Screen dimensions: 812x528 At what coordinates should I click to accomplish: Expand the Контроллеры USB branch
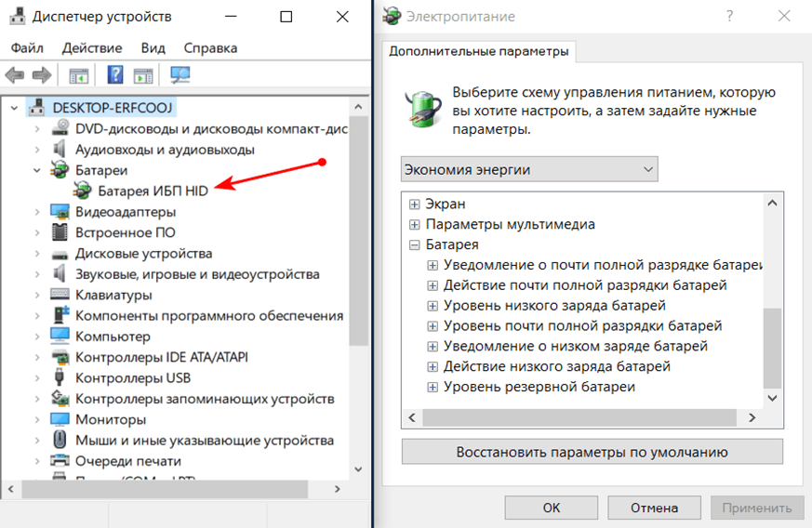click(x=37, y=378)
